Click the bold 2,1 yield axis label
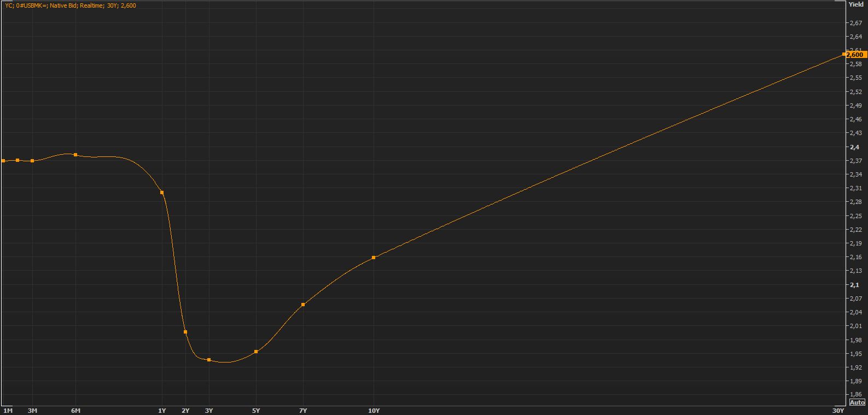The height and width of the screenshot is (415, 868). [854, 285]
